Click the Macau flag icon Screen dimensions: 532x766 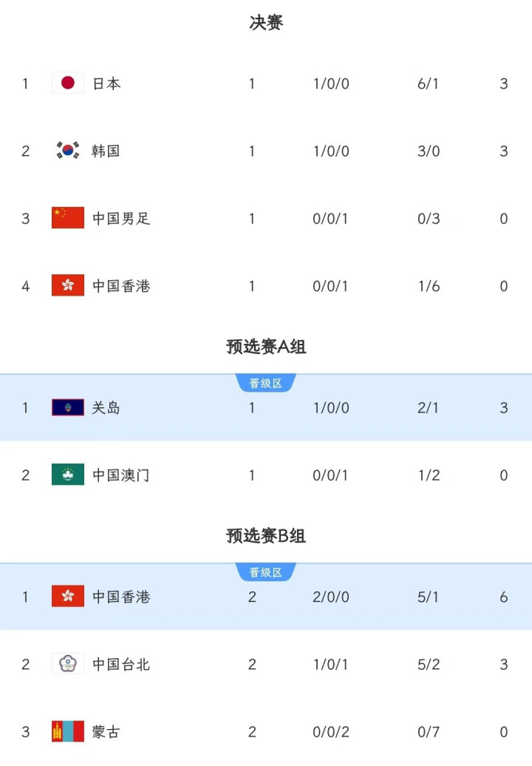point(68,475)
